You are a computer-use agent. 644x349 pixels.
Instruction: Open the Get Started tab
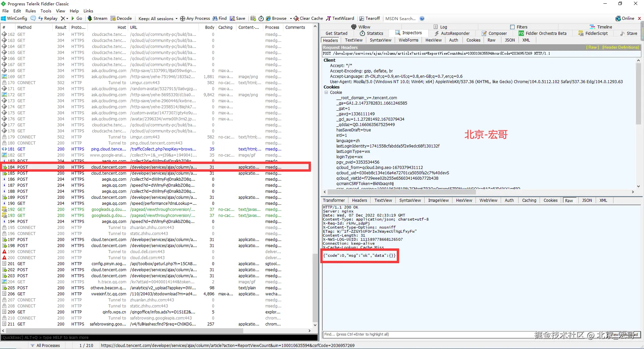point(336,33)
